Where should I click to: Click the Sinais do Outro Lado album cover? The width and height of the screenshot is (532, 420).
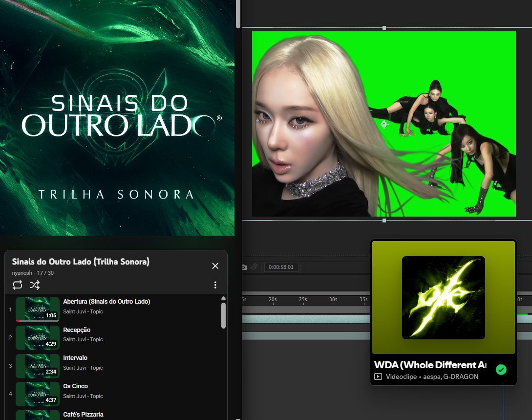(117, 117)
